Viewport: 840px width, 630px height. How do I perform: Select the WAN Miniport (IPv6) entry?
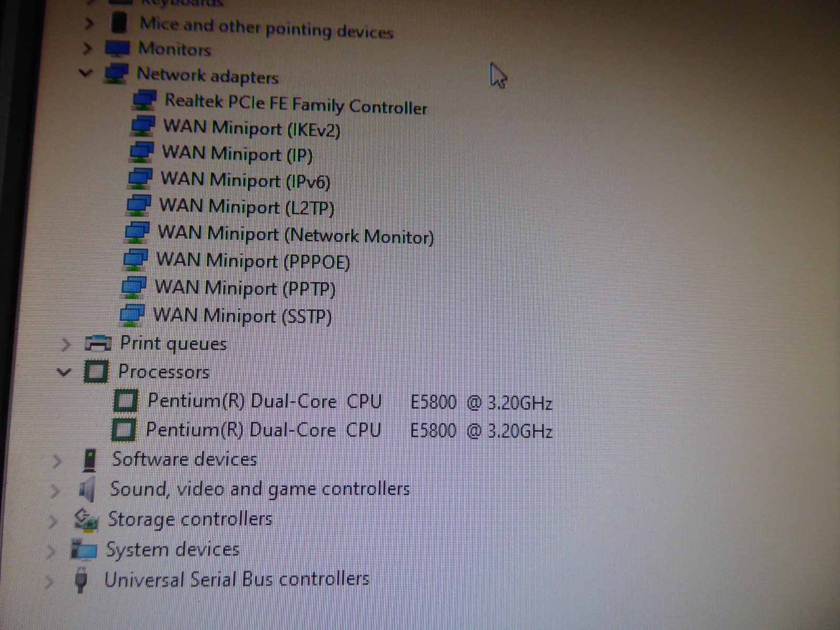coord(245,180)
